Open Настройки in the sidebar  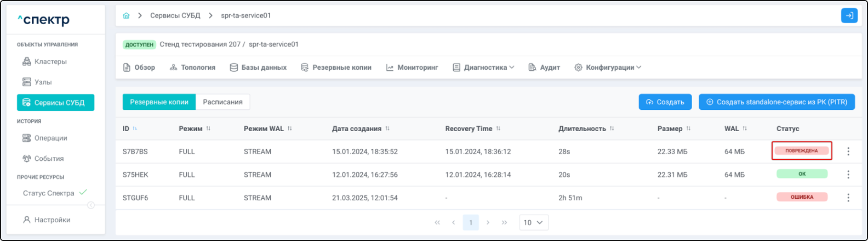[x=52, y=220]
